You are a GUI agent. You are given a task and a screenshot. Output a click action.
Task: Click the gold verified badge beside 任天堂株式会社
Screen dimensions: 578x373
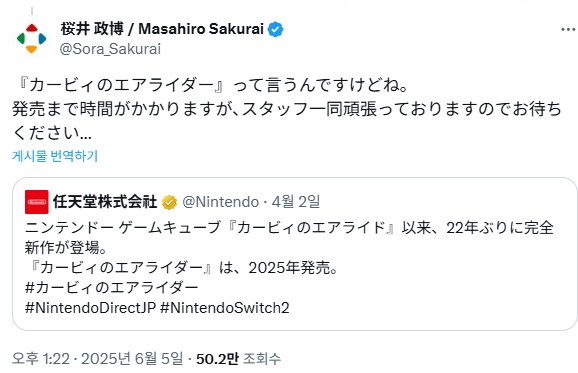[170, 202]
